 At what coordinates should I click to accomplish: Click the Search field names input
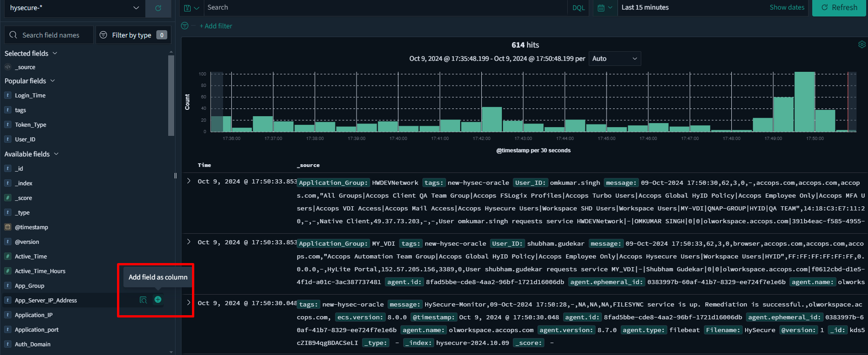tap(51, 35)
